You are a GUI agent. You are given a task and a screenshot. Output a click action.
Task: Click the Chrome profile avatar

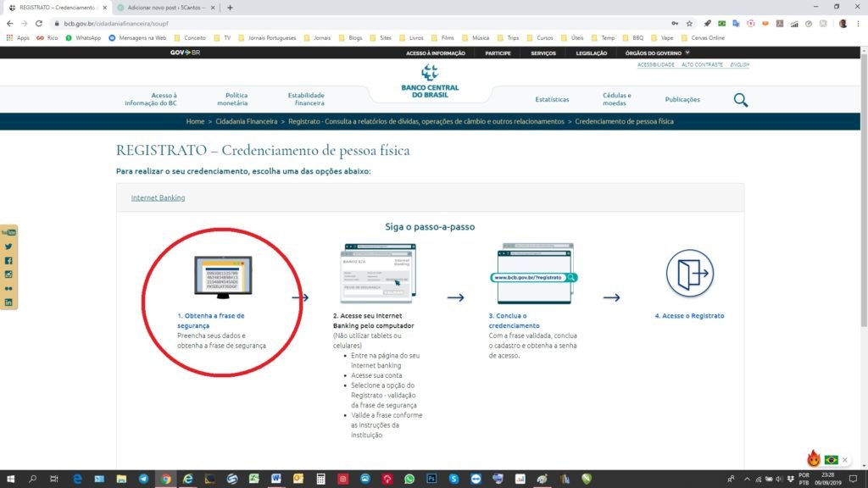(843, 23)
